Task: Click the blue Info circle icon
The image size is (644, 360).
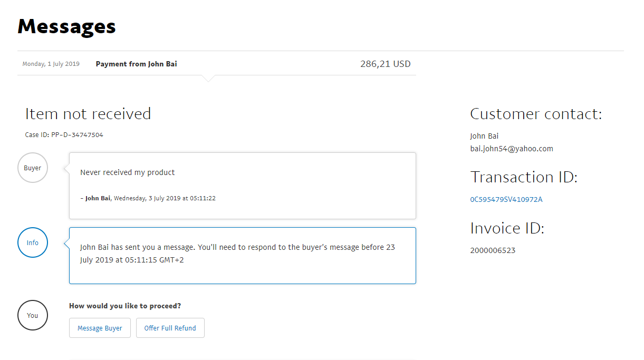Action: 33,243
